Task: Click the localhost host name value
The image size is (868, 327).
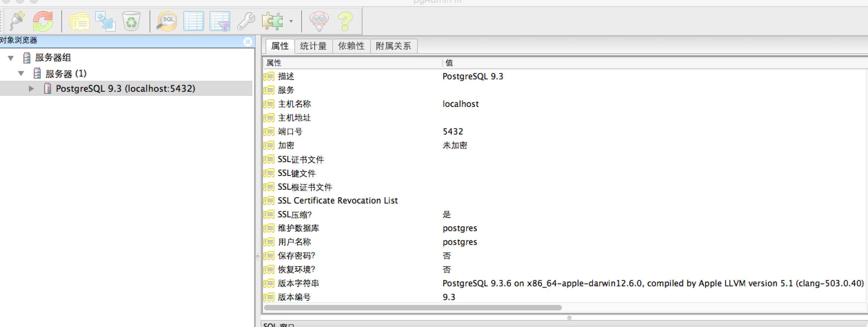Action: click(461, 104)
